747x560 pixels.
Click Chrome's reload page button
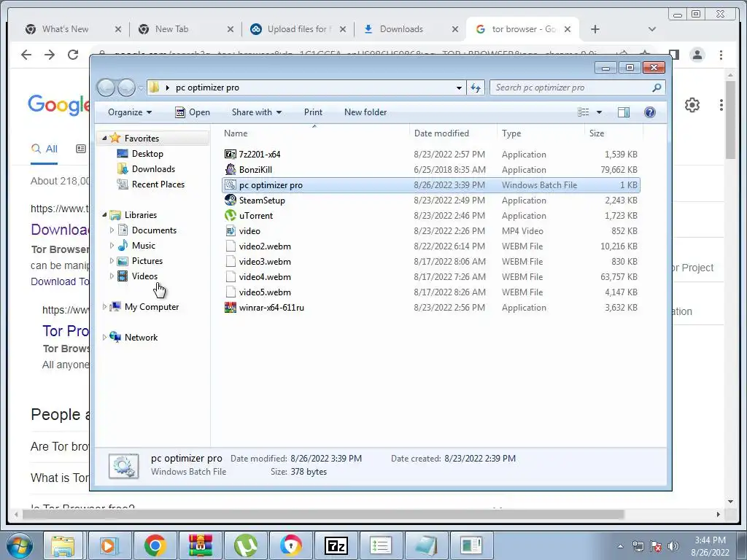click(73, 55)
